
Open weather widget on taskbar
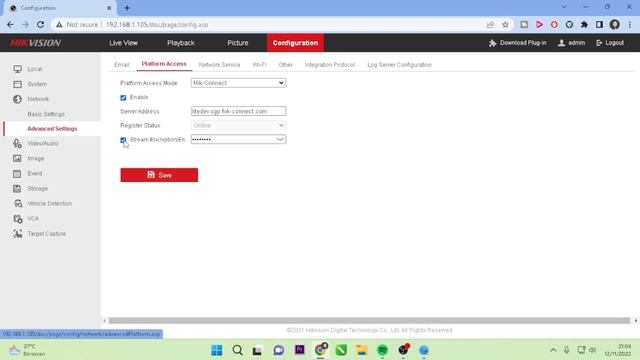click(27, 350)
